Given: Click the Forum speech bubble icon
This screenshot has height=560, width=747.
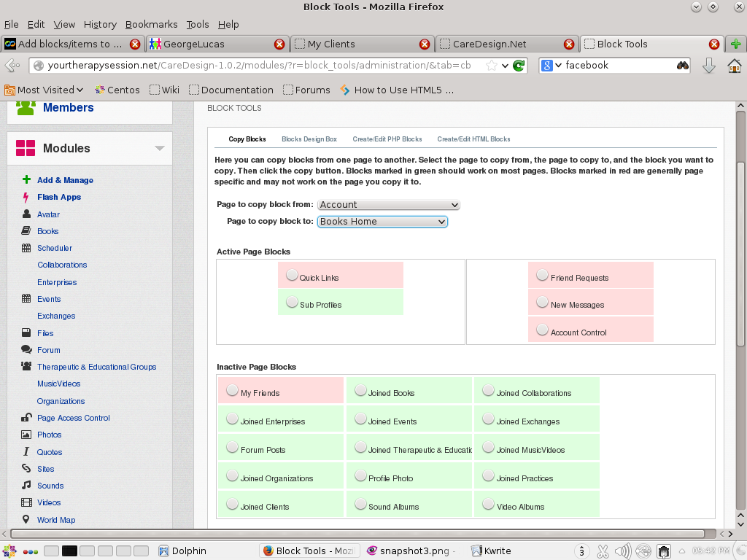Looking at the screenshot, I should tap(26, 350).
